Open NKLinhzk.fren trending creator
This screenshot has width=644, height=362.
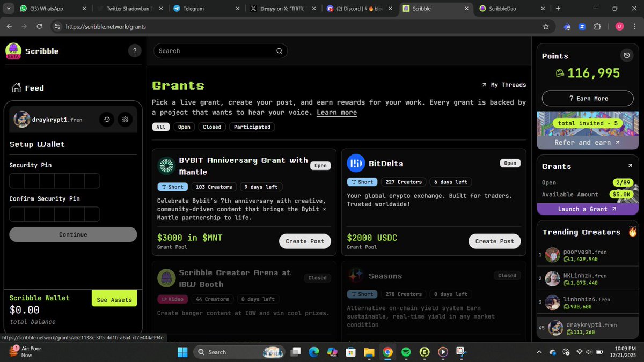[x=588, y=279]
